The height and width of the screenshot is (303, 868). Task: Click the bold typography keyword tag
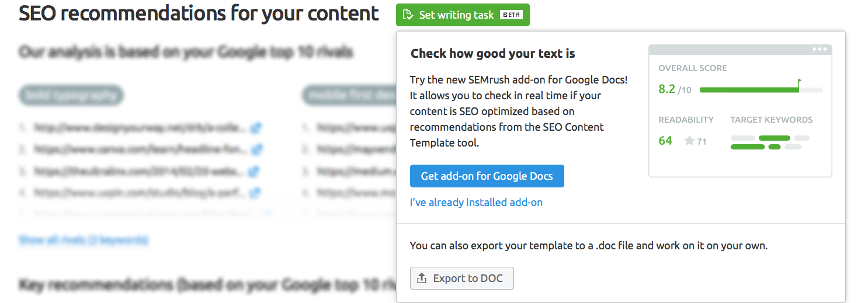tap(71, 95)
